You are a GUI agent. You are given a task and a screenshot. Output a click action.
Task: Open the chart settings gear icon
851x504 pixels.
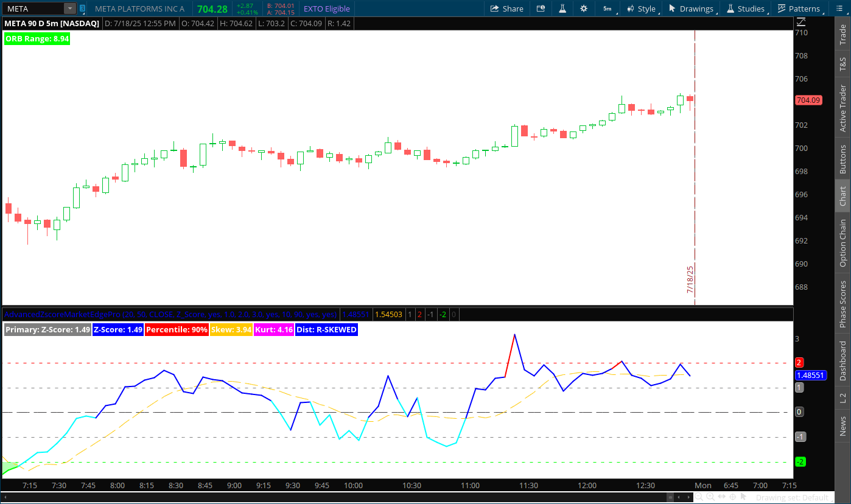tap(583, 9)
